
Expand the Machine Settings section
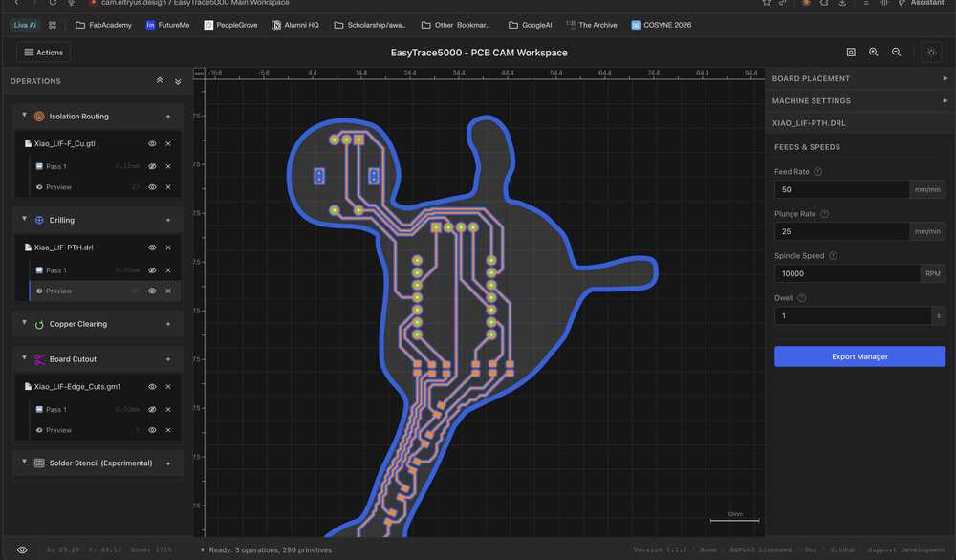(x=859, y=100)
